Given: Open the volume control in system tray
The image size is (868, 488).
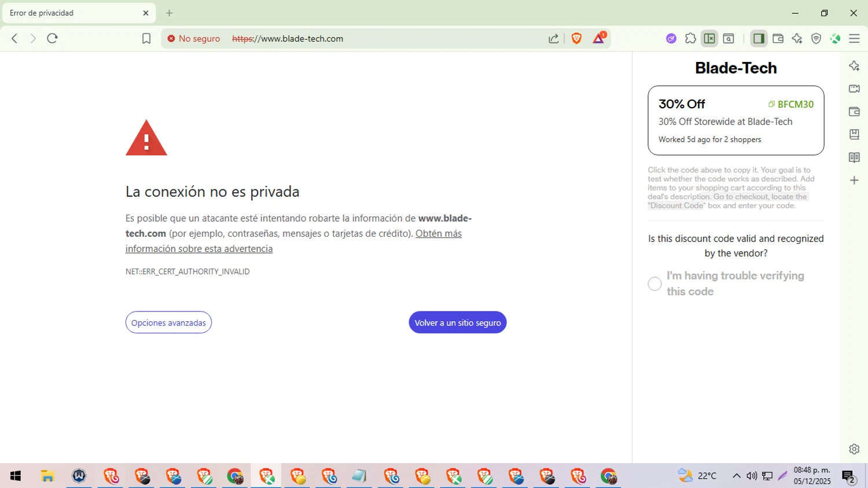Looking at the screenshot, I should [x=752, y=476].
